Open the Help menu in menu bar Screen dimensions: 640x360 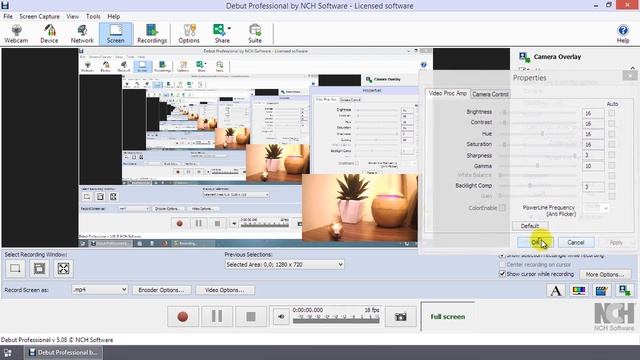[x=113, y=16]
